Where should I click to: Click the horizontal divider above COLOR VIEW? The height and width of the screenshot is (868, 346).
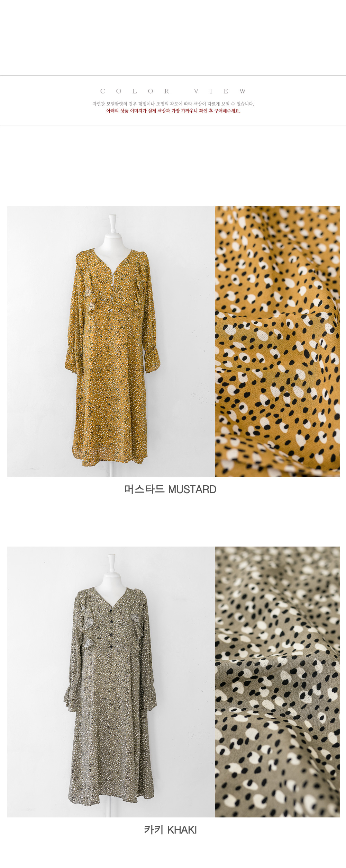pyautogui.click(x=173, y=75)
